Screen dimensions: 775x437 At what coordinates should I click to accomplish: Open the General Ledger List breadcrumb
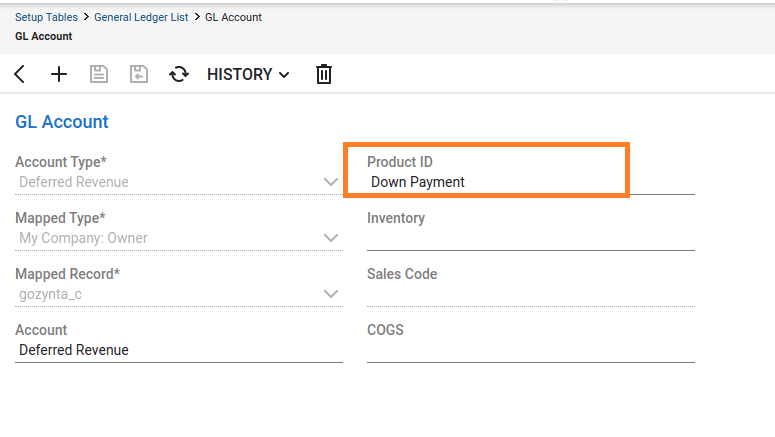tap(142, 17)
